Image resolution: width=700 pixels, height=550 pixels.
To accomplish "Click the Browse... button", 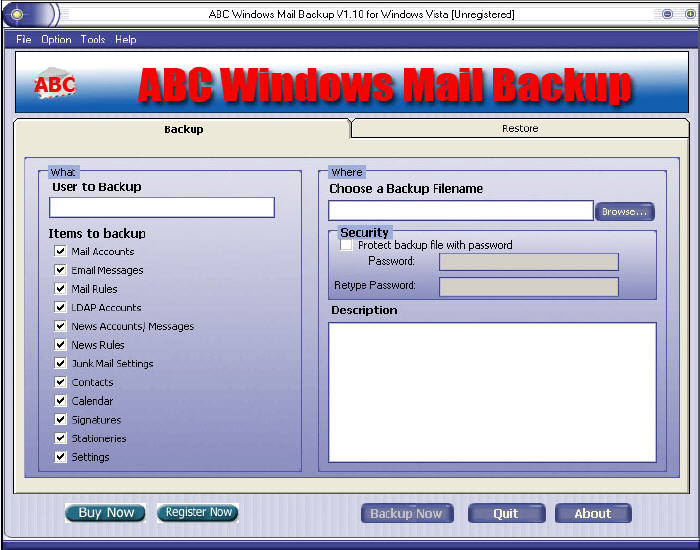I will pos(625,212).
